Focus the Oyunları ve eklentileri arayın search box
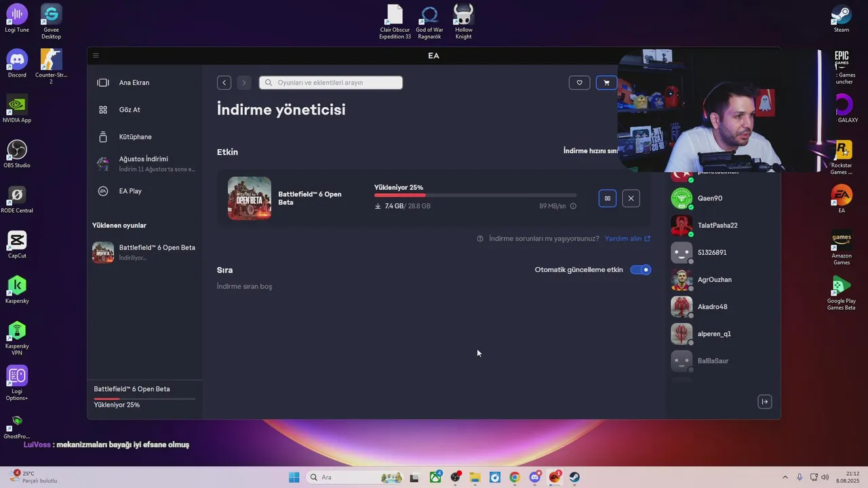The width and height of the screenshot is (868, 488). (331, 83)
